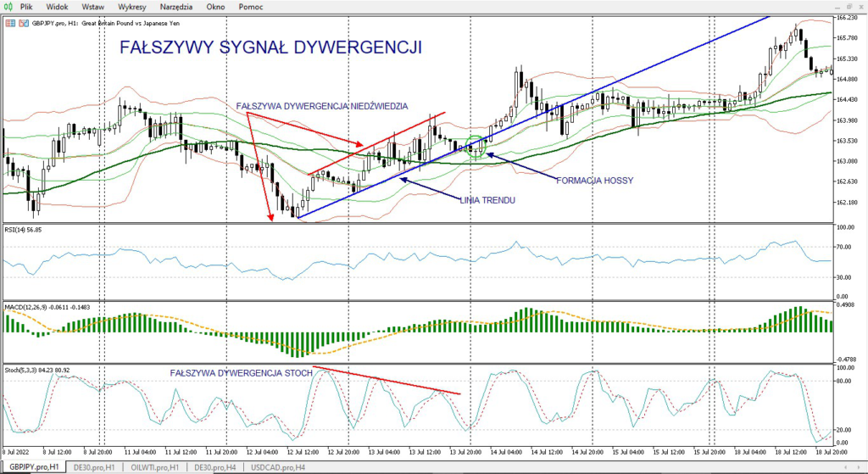Switch to the OILWTI.pro,H1 chart tab

click(x=154, y=467)
